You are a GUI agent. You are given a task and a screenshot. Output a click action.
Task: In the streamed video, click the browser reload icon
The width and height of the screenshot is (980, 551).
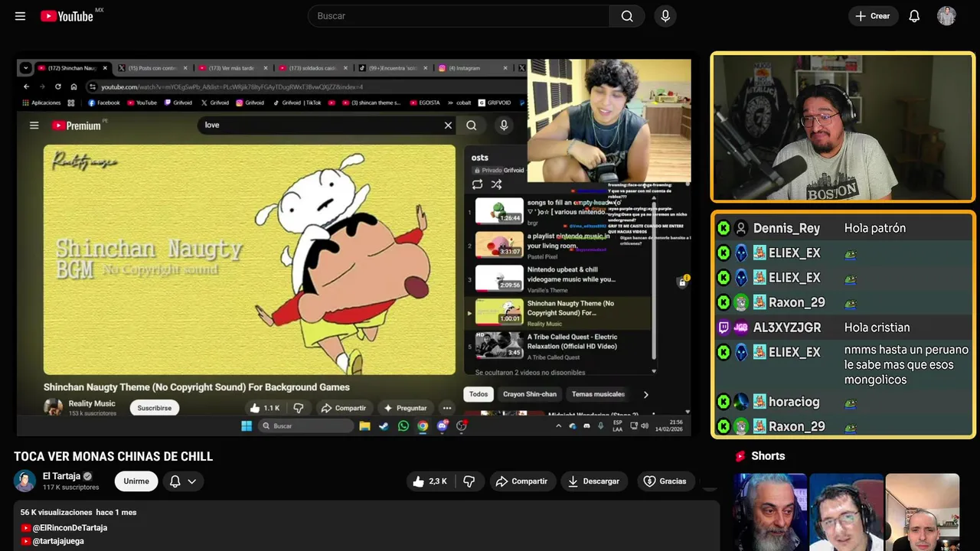tap(57, 86)
